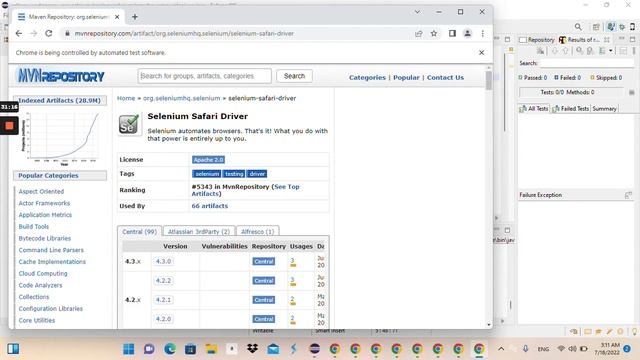This screenshot has height=360, width=640.
Task: Open Windows Start menu
Action: tap(129, 349)
